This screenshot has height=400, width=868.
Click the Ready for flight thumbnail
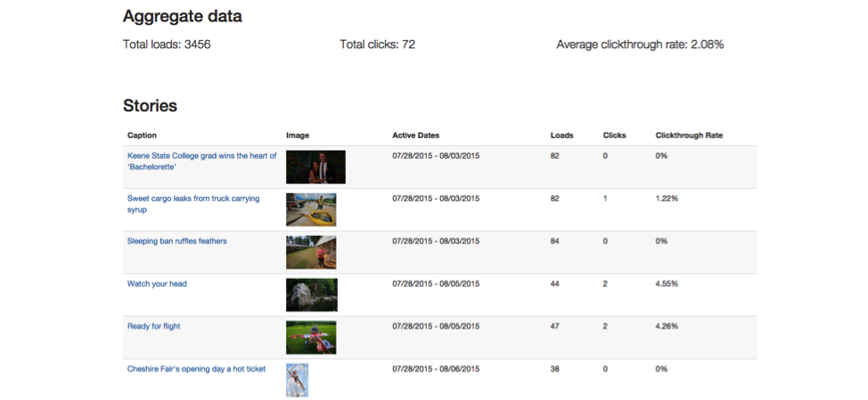point(311,338)
